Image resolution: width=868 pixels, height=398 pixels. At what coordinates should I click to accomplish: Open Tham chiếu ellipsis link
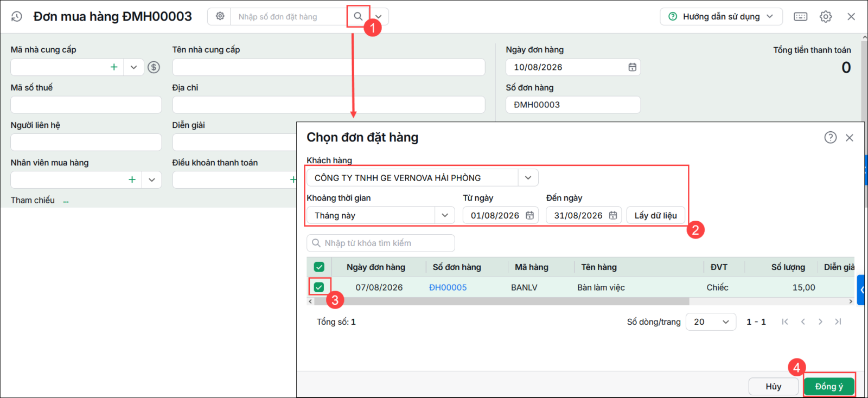[x=66, y=201]
